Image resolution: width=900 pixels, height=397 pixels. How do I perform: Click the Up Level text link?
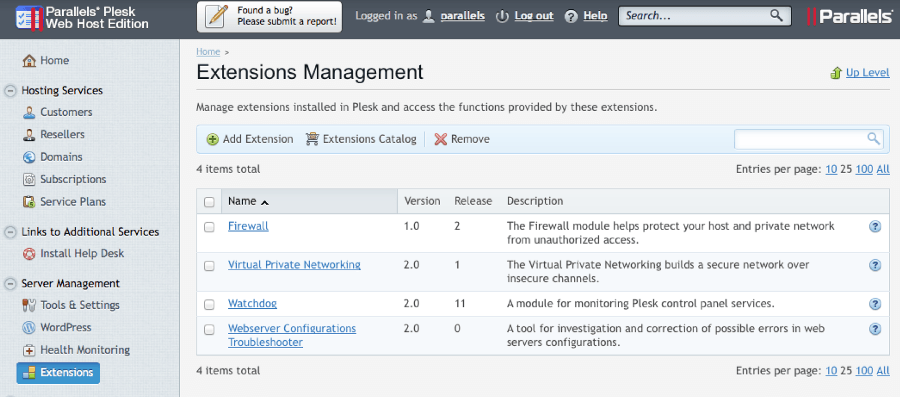click(868, 73)
